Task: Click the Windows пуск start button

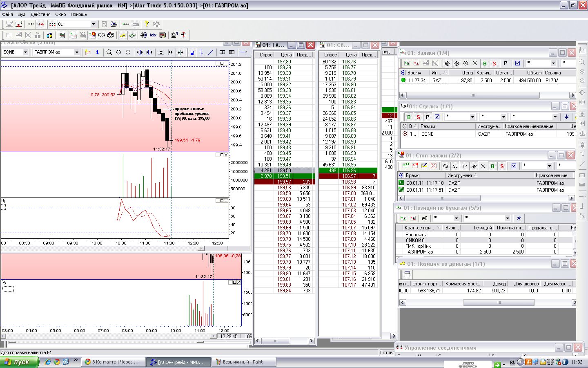Action: click(19, 362)
